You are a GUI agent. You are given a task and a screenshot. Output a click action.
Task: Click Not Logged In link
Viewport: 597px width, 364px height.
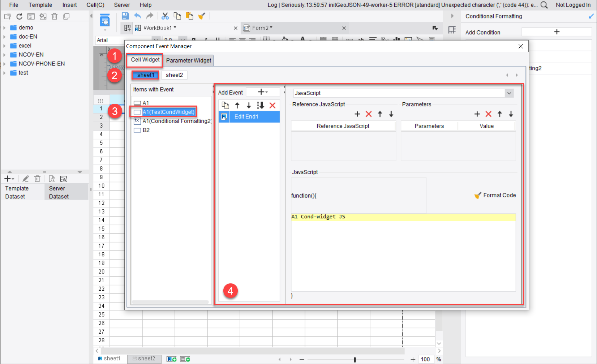click(x=573, y=5)
